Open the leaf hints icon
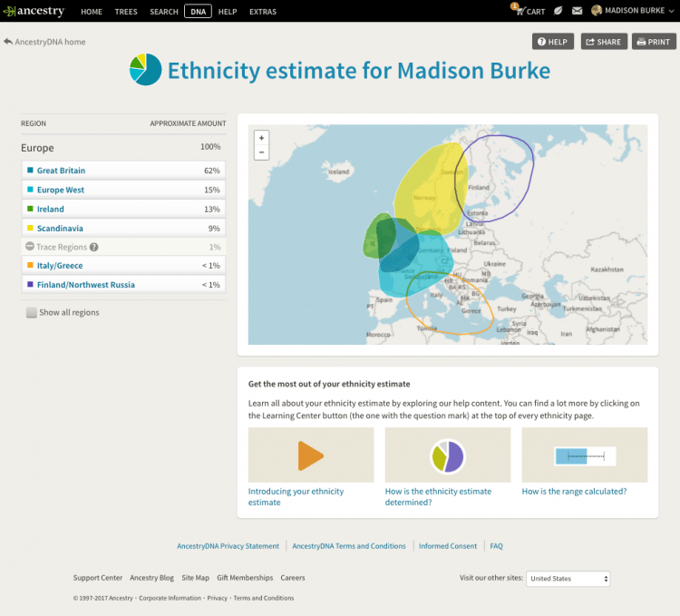The width and height of the screenshot is (680, 616). point(559,10)
